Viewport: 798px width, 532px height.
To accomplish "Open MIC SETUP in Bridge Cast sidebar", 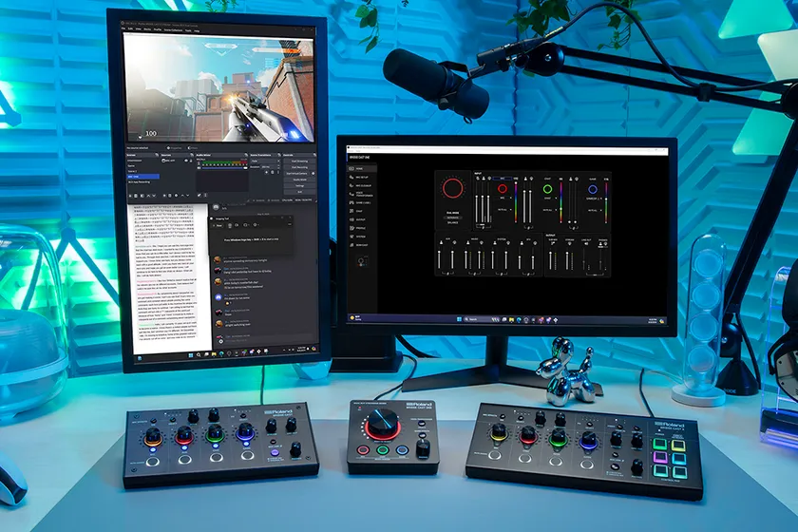I will point(362,179).
